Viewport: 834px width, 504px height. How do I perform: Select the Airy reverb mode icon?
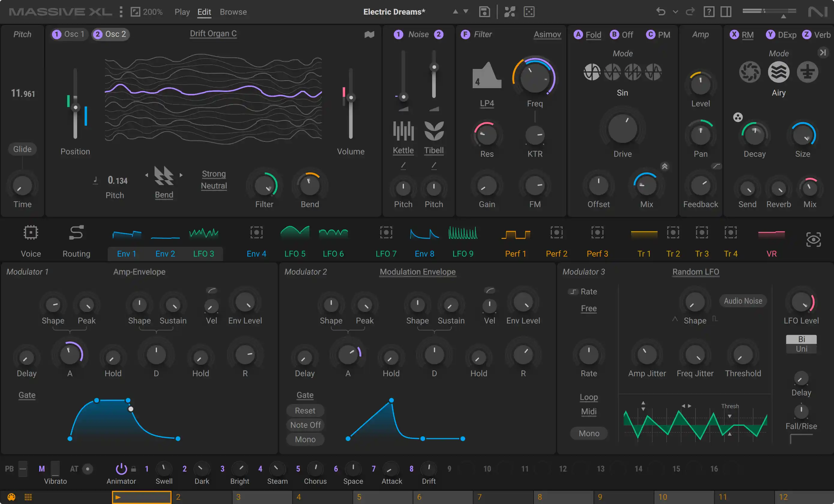[778, 72]
